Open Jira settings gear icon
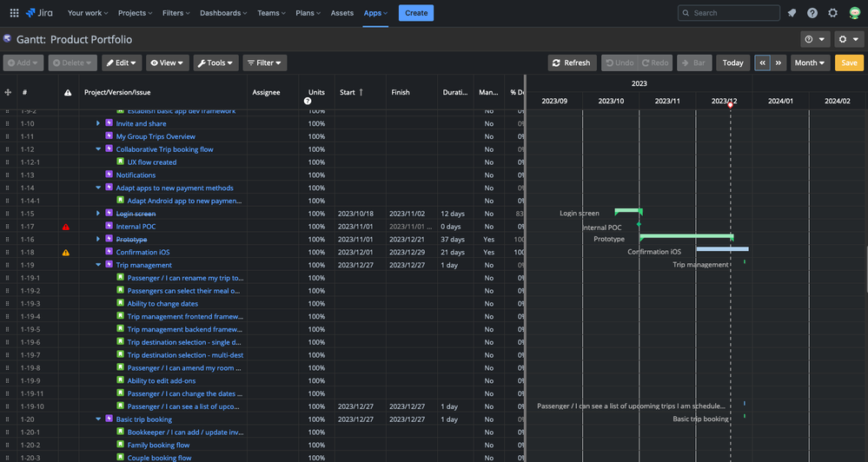The height and width of the screenshot is (462, 868). click(x=833, y=13)
